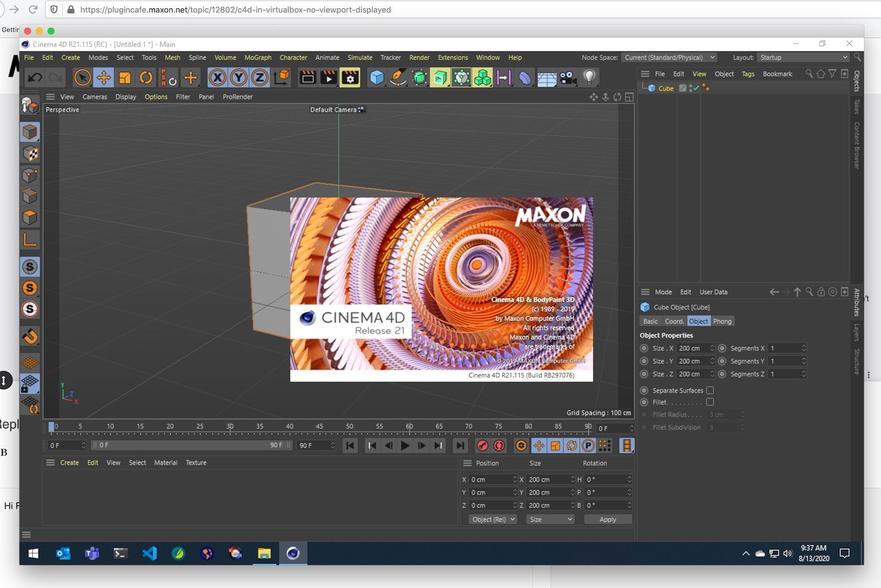Go to start of animation
This screenshot has width=881, height=588.
350,446
